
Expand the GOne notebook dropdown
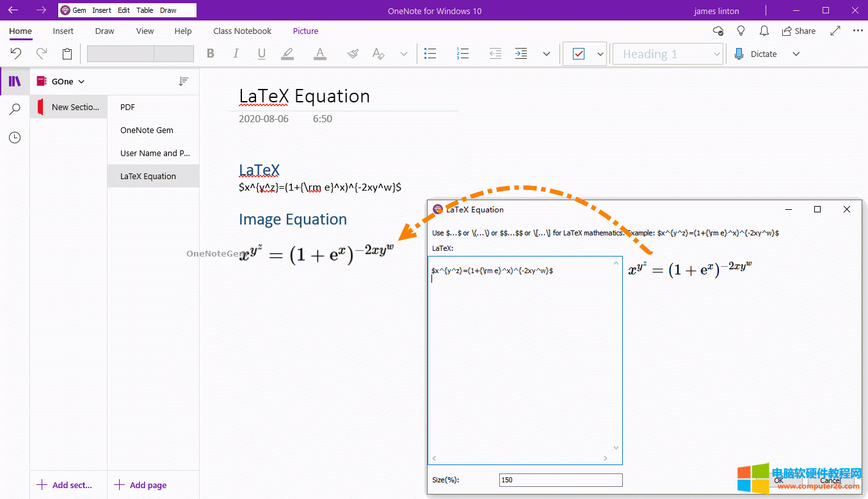68,81
